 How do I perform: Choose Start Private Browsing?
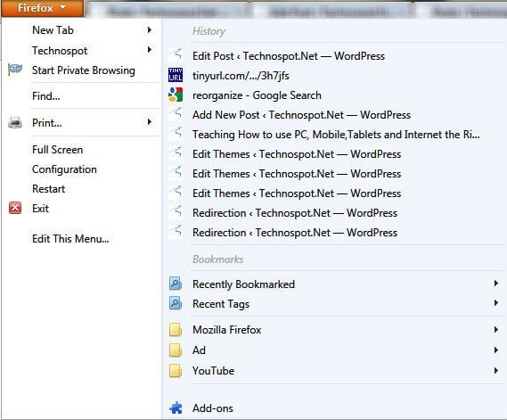pos(84,70)
